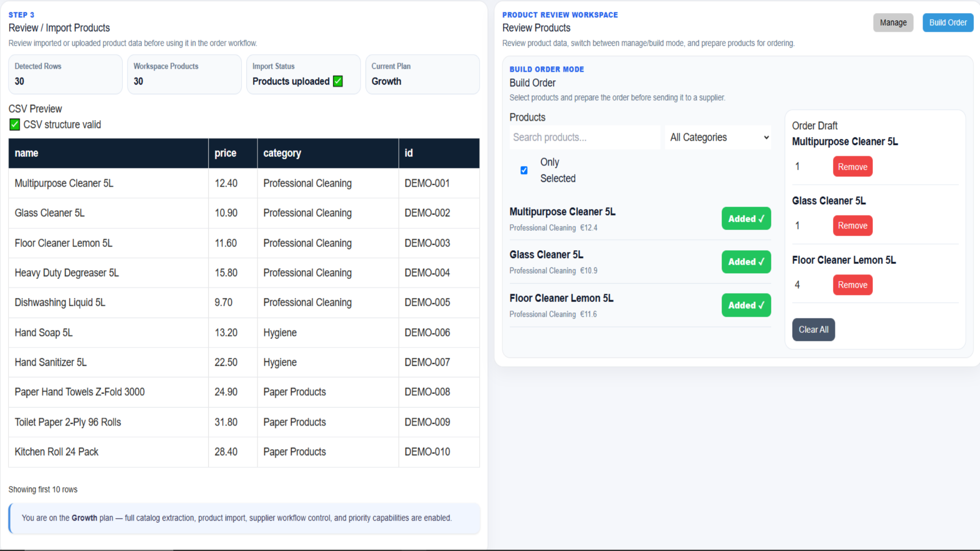The height and width of the screenshot is (551, 980).
Task: Click Multipurpose Cleaner 5L in Products list
Action: pos(562,211)
